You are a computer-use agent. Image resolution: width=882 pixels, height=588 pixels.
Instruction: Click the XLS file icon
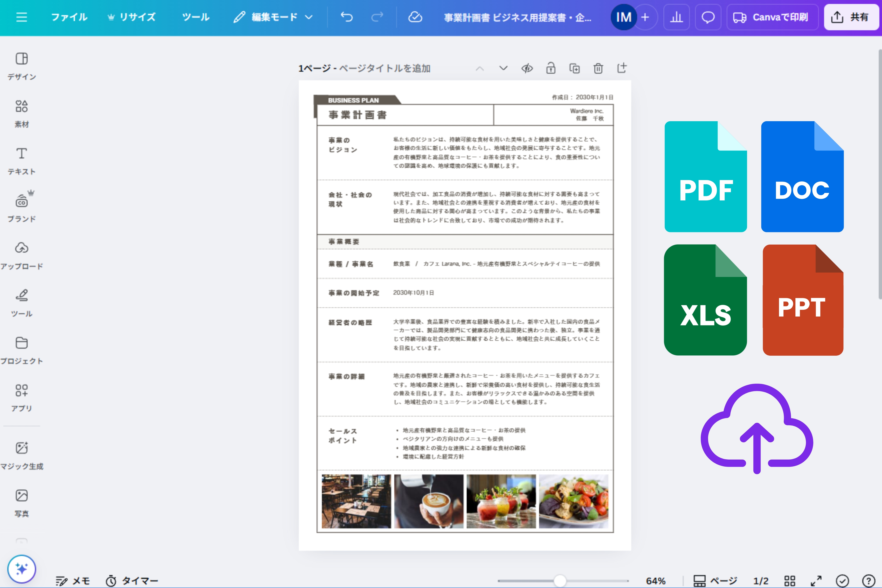(x=705, y=300)
